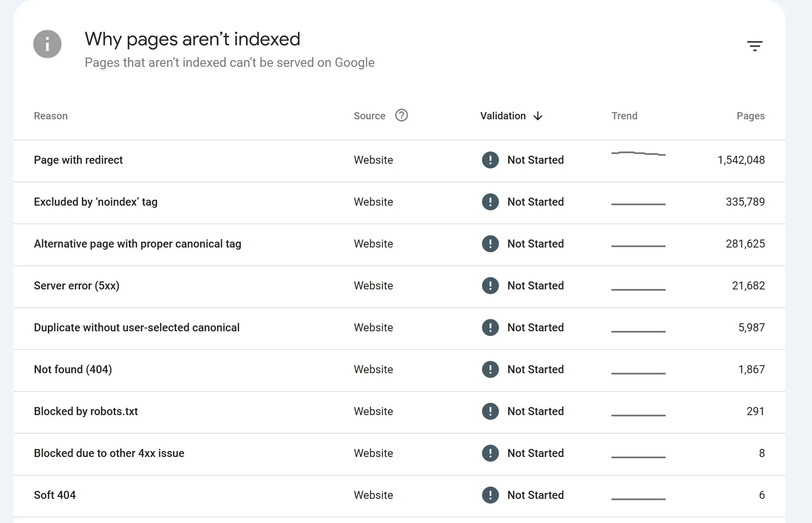Click the 'Why pages aren't indexed' heading
Image resolution: width=812 pixels, height=523 pixels.
(x=193, y=39)
